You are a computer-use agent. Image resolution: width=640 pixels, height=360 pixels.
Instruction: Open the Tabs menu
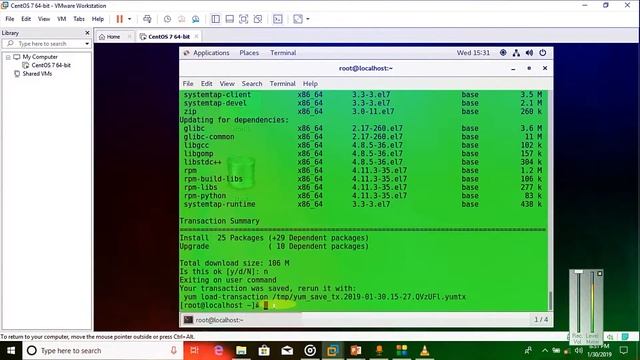pyautogui.click(x=79, y=19)
